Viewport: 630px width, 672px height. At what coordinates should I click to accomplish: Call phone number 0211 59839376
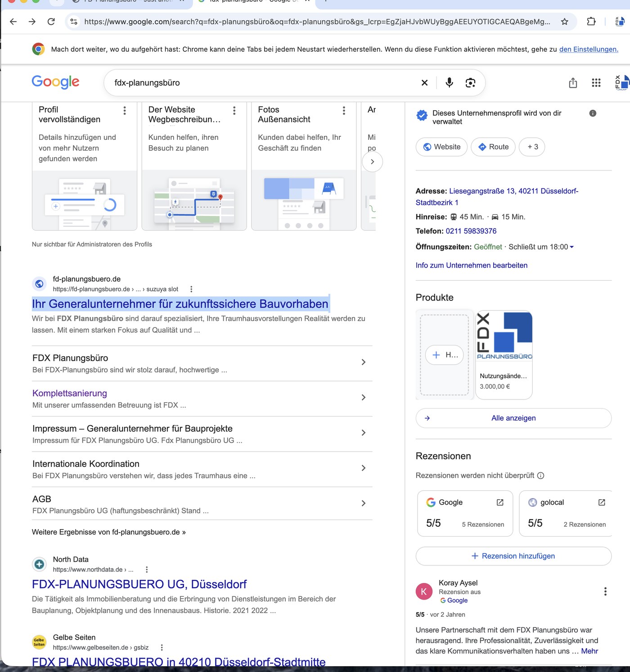tap(471, 231)
